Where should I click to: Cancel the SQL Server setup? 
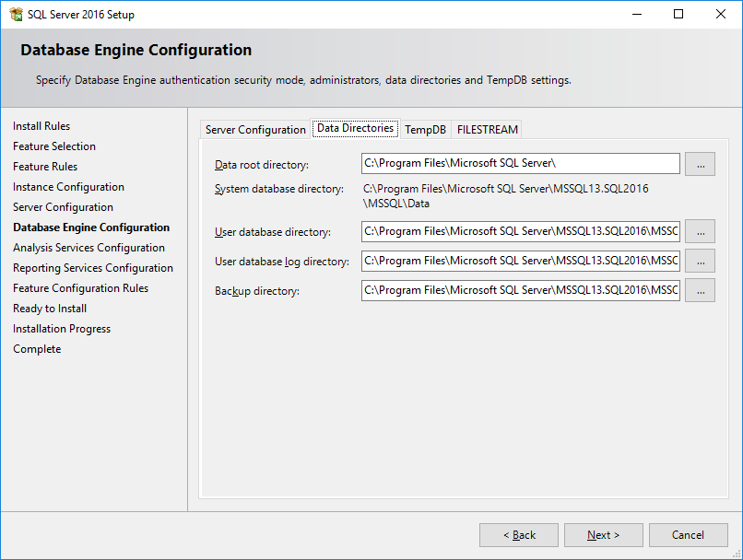pos(688,535)
